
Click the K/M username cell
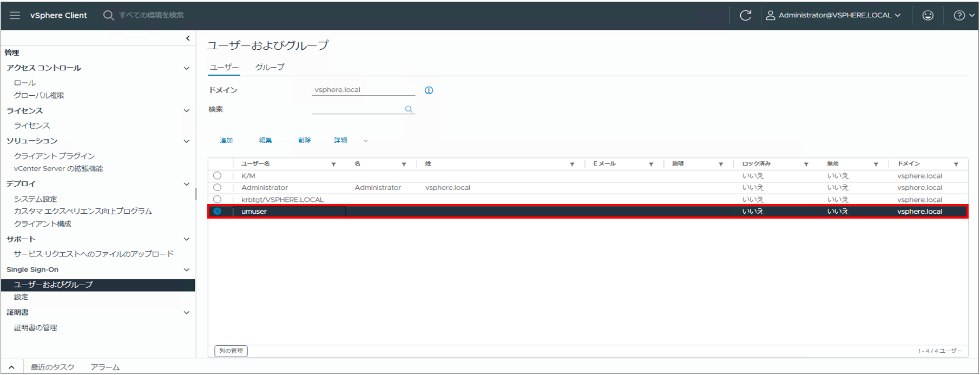tap(248, 176)
